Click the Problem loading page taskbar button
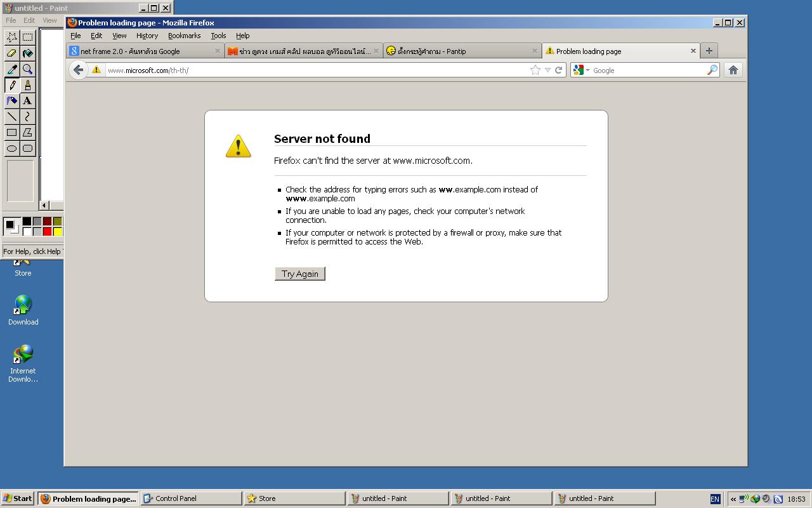The width and height of the screenshot is (812, 508). click(88, 498)
